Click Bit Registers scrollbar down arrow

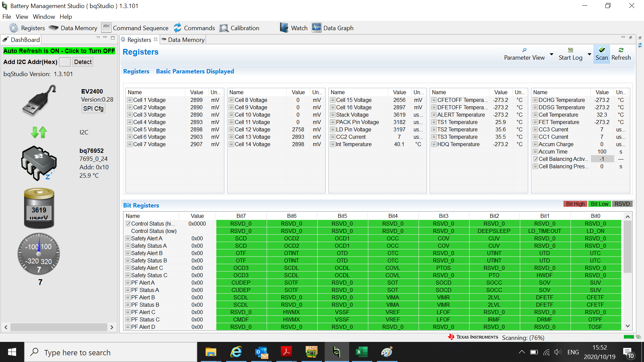click(x=628, y=326)
